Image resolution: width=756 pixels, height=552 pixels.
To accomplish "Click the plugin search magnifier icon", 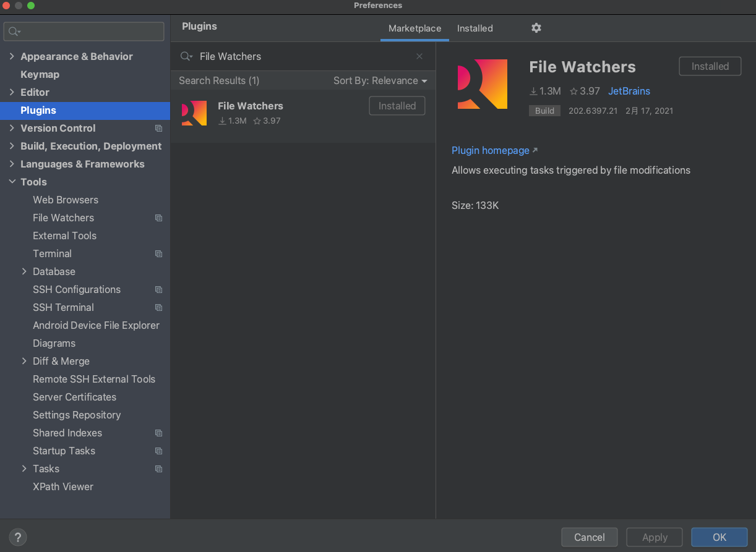I will tap(186, 56).
